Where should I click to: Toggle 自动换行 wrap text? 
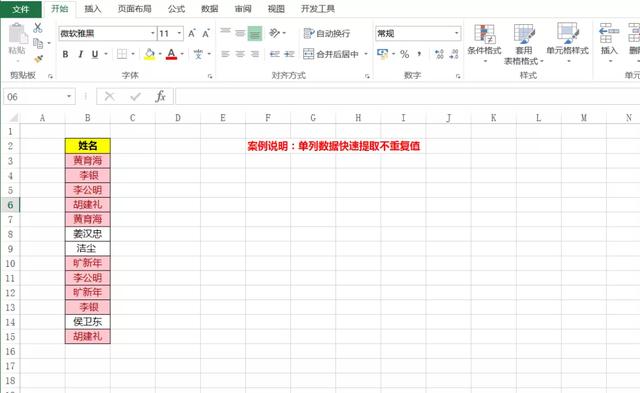coord(327,33)
